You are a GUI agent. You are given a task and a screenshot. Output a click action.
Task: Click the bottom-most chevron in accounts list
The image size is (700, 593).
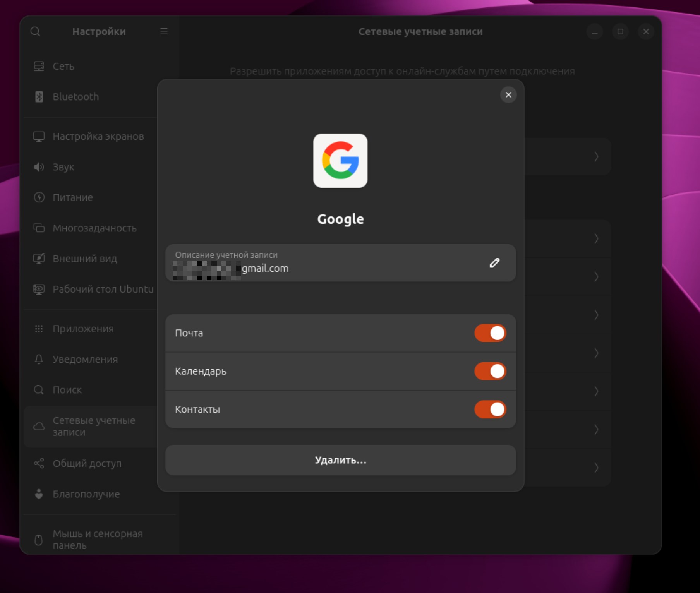coord(596,468)
